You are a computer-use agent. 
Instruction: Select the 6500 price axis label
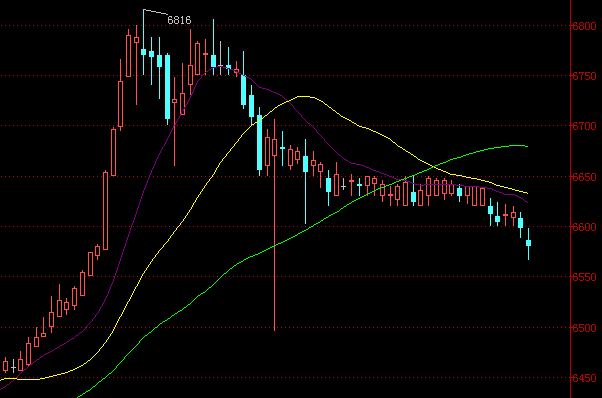[584, 328]
